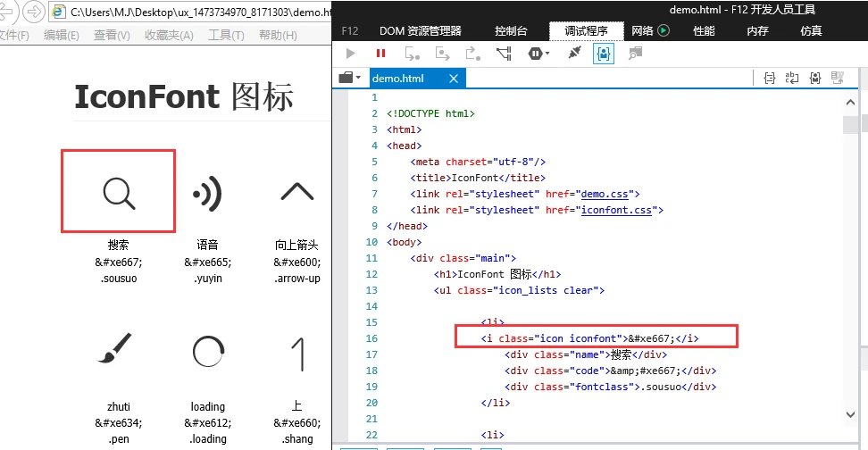Open the demo.css link in code
The width and height of the screenshot is (868, 450).
pos(604,195)
